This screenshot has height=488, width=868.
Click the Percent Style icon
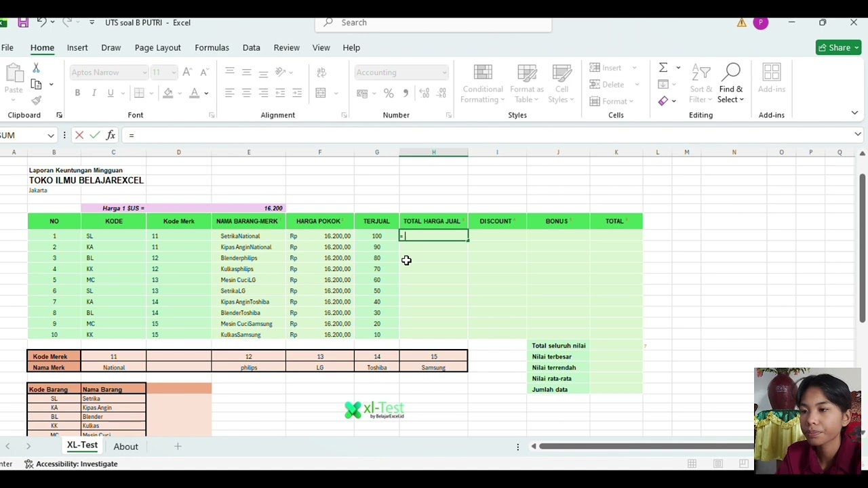[x=389, y=93]
